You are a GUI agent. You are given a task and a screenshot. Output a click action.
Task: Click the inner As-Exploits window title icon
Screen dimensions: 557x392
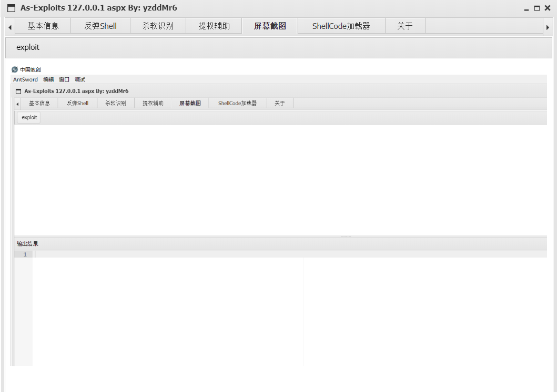point(18,91)
